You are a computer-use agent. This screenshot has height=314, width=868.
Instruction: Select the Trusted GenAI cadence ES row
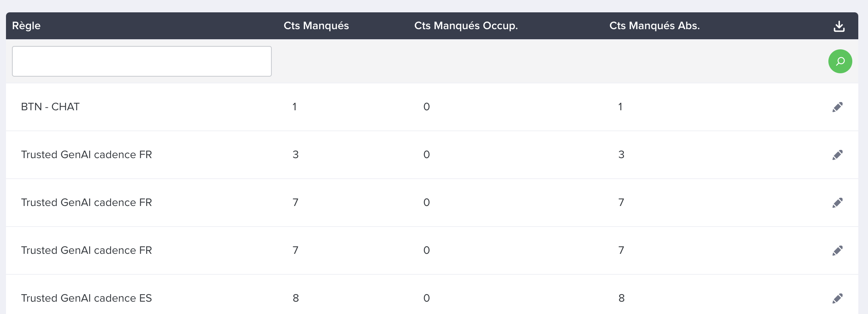click(x=432, y=298)
